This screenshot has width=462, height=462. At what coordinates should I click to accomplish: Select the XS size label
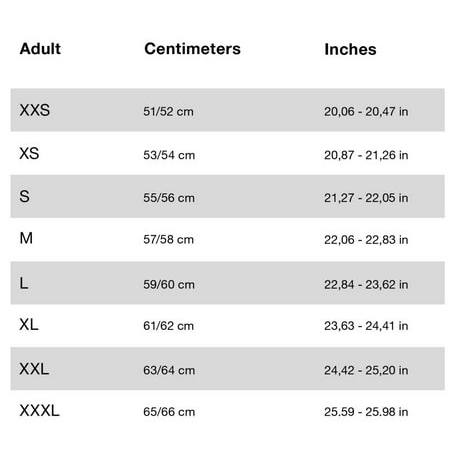(x=29, y=154)
